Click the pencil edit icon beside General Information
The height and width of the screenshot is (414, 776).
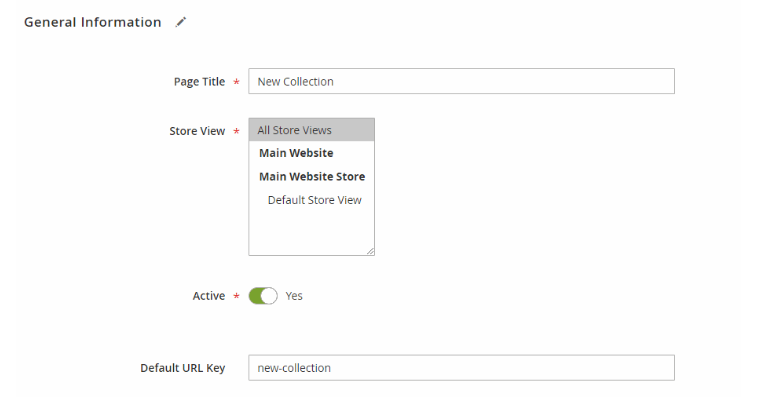coord(181,22)
